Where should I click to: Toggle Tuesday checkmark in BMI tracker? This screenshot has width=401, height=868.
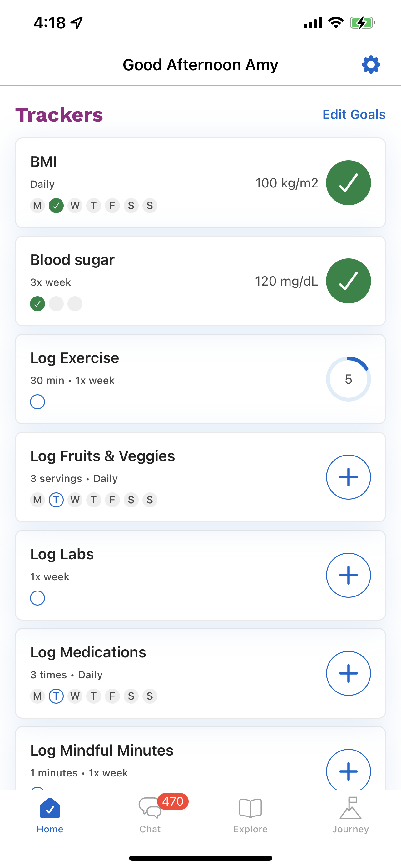point(56,206)
